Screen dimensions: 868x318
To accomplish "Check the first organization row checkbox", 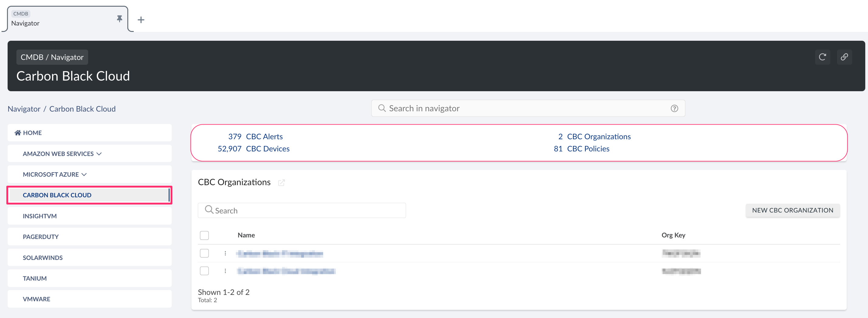I will (x=204, y=253).
